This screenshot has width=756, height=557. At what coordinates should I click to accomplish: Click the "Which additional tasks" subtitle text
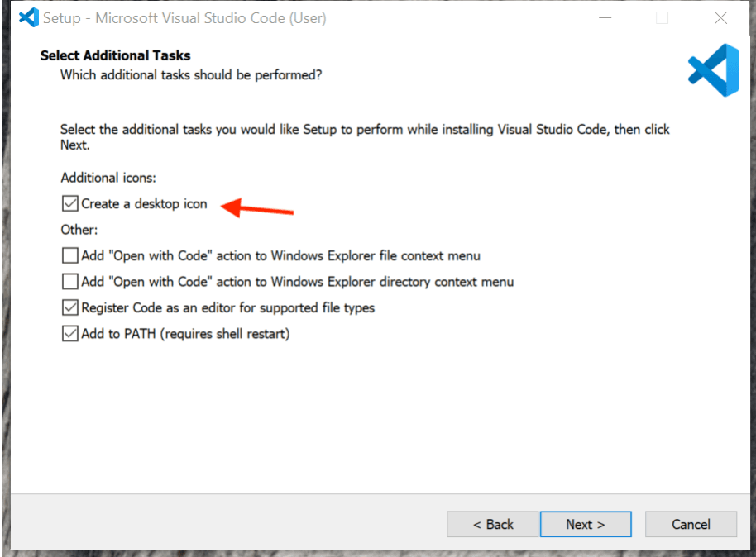pos(191,75)
